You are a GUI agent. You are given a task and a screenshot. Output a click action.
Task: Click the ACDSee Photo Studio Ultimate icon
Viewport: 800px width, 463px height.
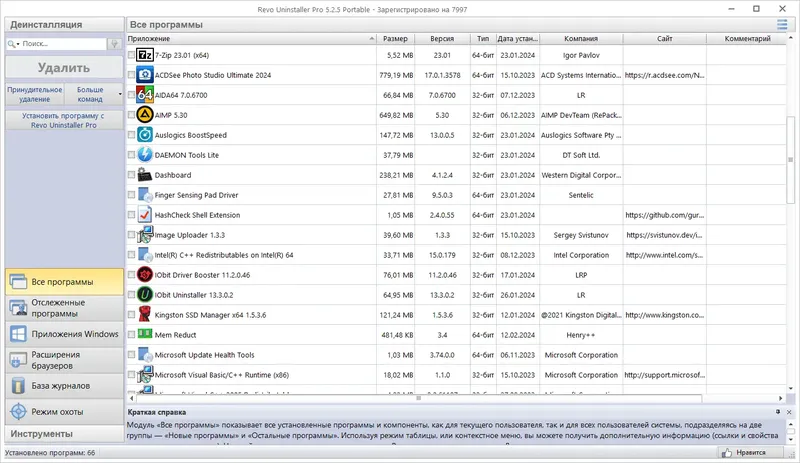[145, 75]
